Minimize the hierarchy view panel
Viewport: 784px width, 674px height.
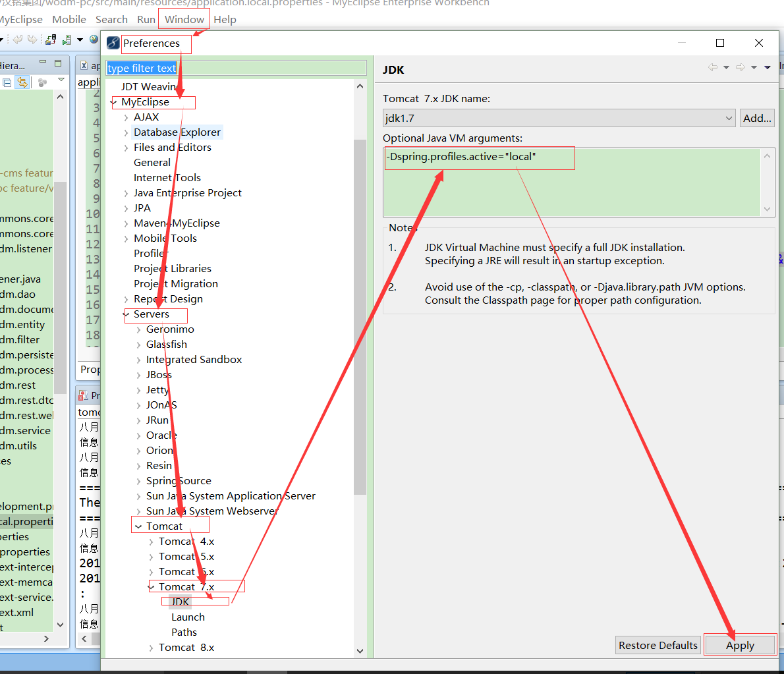[43, 63]
